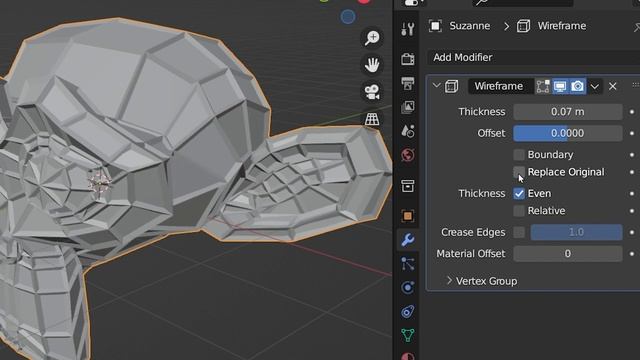The height and width of the screenshot is (360, 640).
Task: Open the Collection properties tab
Action: [407, 186]
